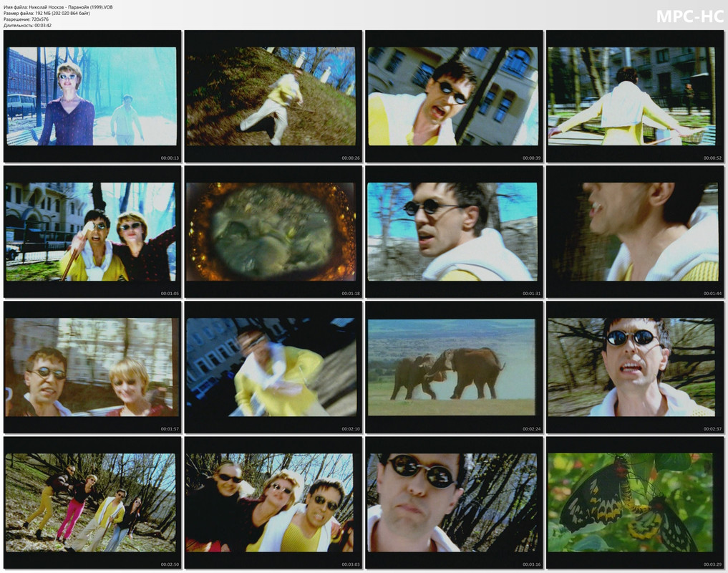The height and width of the screenshot is (573, 728).
Task: Click the 00:02:24 timestamp label
Action: coord(532,429)
